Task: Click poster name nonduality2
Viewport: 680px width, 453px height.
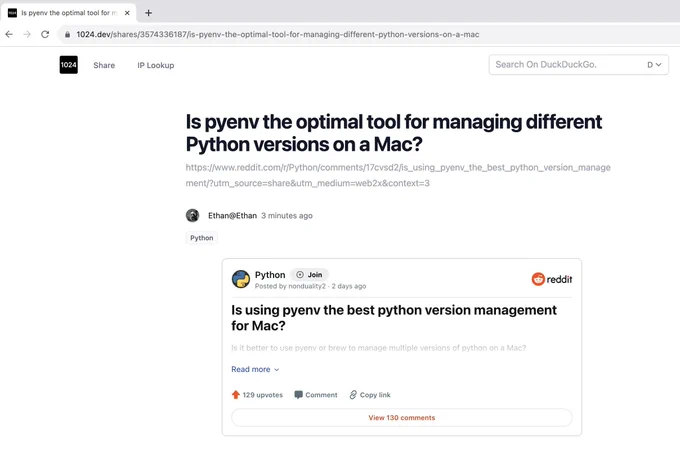Action: point(307,286)
